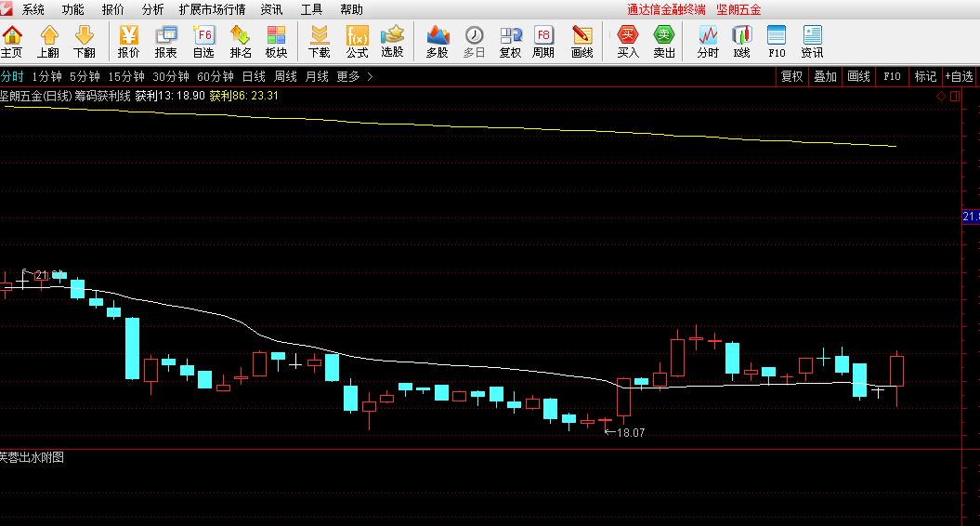Viewport: 980px width, 526px height.
Task: Click the 画线 button on chart bar
Action: (x=858, y=76)
